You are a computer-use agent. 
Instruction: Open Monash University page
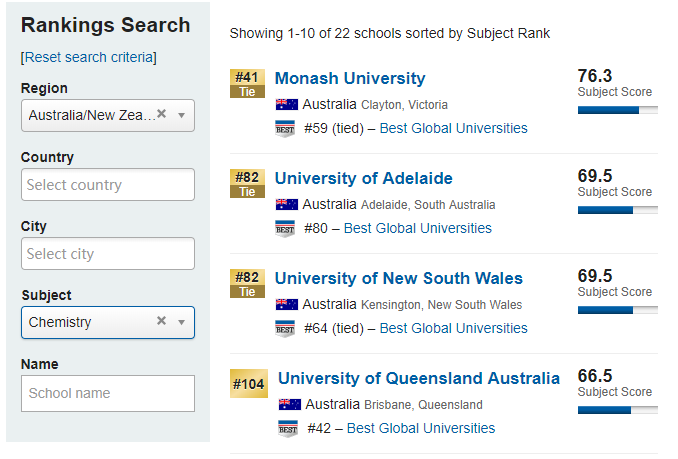click(x=350, y=78)
